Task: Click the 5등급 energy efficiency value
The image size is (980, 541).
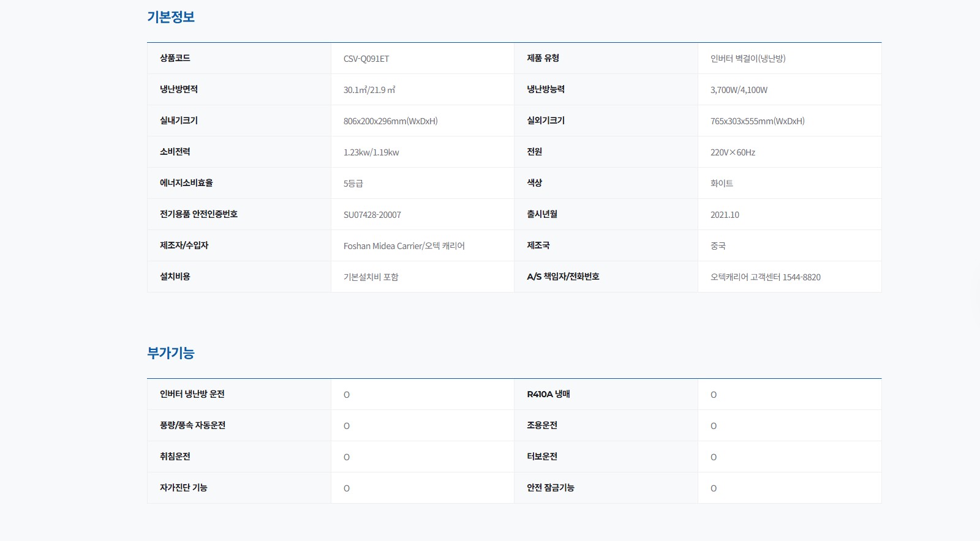Action: tap(353, 184)
